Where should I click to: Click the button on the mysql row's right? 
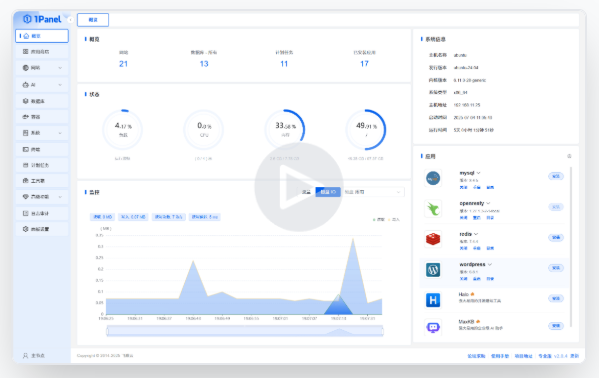pos(556,176)
